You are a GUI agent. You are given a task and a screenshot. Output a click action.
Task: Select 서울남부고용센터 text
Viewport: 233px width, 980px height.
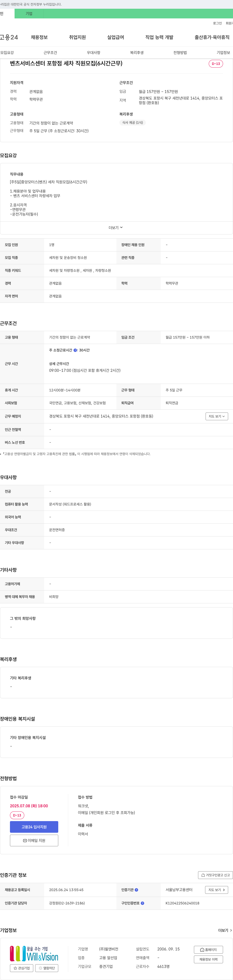179,890
